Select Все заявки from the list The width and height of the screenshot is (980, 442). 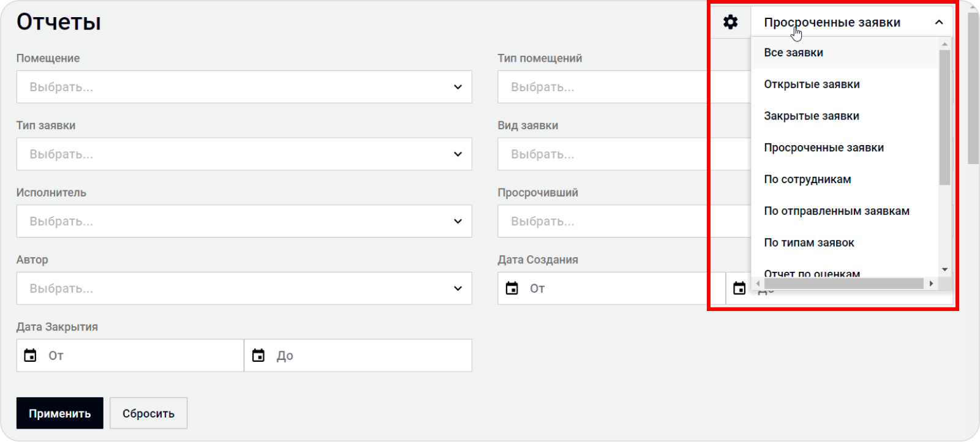[x=793, y=53]
